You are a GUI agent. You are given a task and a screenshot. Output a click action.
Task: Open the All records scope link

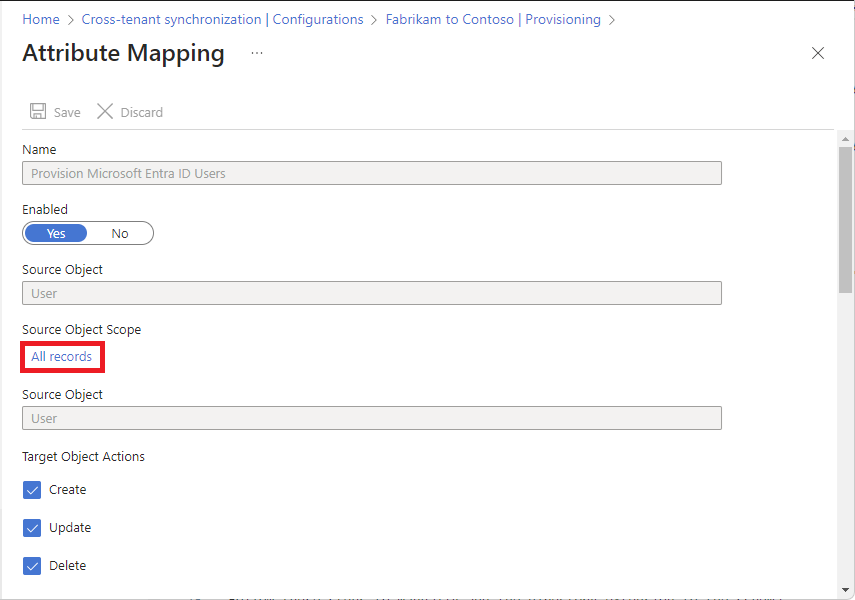tap(62, 357)
